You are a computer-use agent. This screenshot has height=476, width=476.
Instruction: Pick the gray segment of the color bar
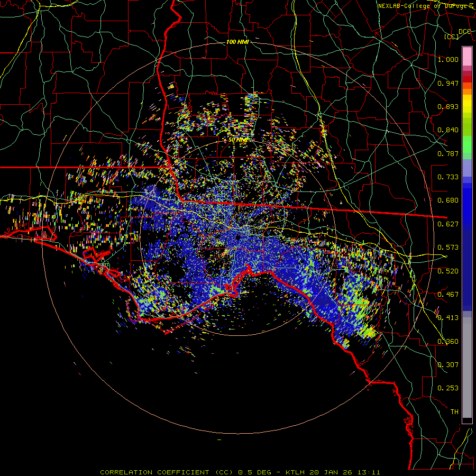pos(467,369)
